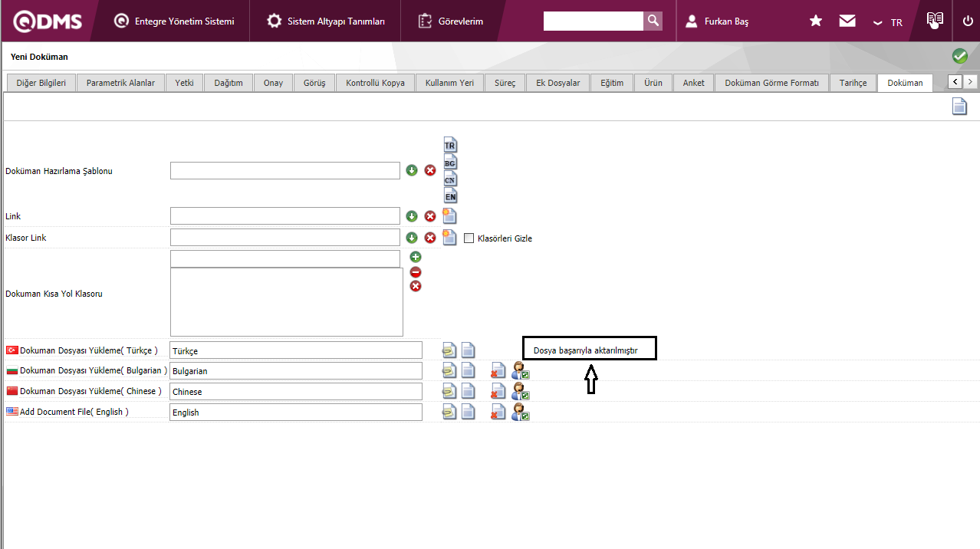
Task: Remove shortcut folder with red minus icon
Action: pyautogui.click(x=416, y=271)
